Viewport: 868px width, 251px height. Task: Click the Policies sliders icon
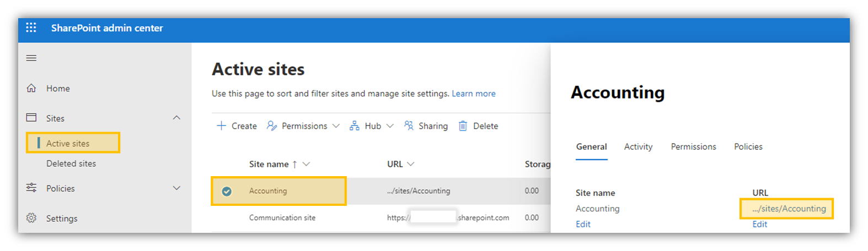pos(31,188)
